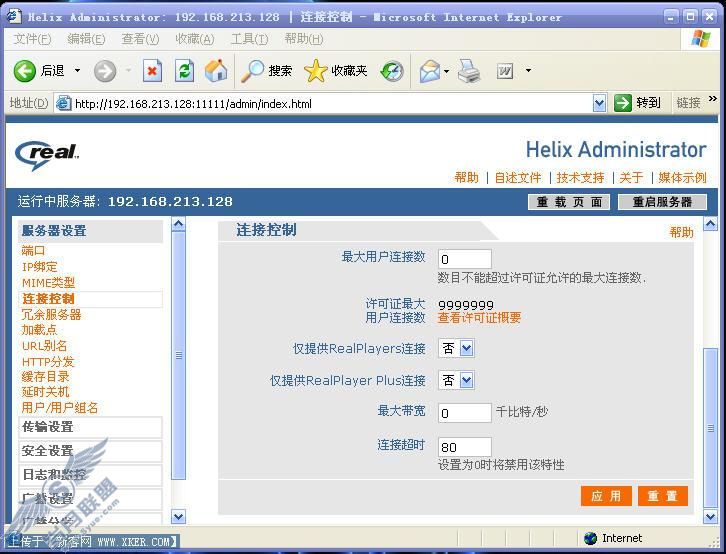The image size is (726, 554).
Task: Click the 重载页面 button
Action: (x=569, y=202)
